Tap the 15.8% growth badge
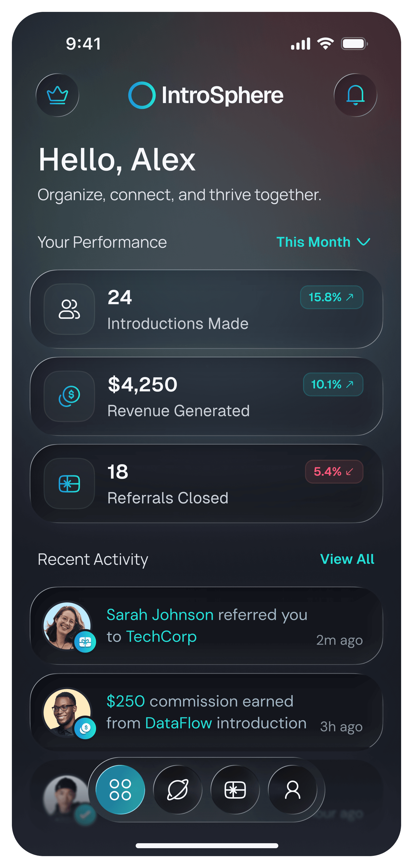This screenshot has width=413, height=868. [332, 297]
